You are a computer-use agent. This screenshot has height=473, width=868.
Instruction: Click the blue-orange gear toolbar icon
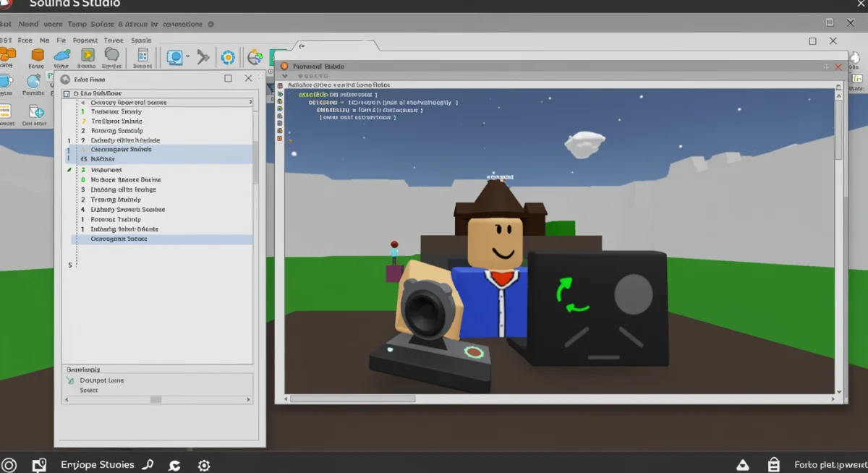click(228, 57)
